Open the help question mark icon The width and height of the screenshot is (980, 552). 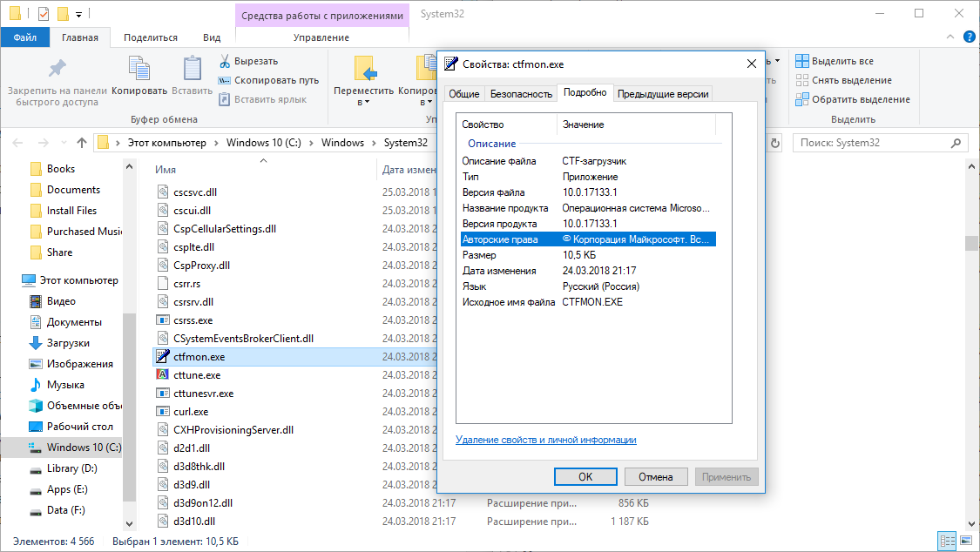(969, 37)
